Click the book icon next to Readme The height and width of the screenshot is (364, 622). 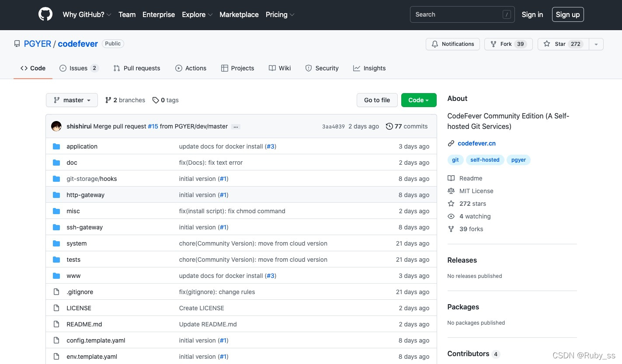(x=451, y=178)
